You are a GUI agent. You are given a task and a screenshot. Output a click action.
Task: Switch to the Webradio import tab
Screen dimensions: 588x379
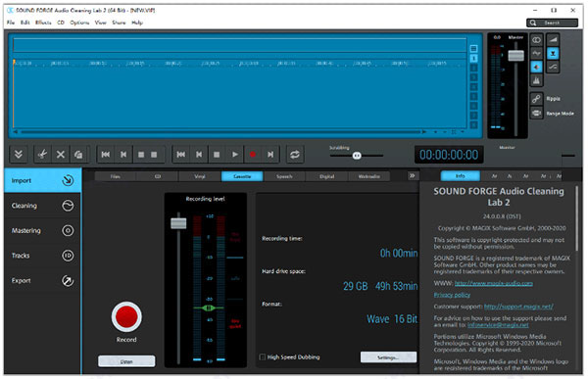369,176
